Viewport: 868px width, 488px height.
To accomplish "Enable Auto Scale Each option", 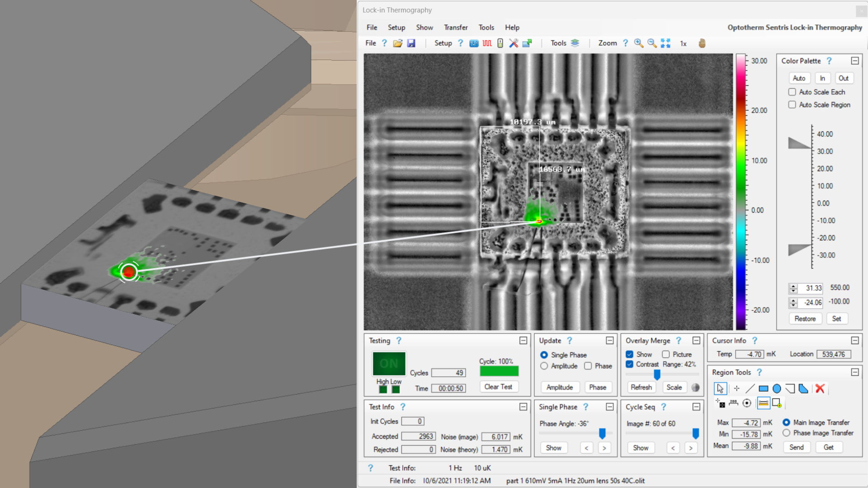I will click(792, 92).
